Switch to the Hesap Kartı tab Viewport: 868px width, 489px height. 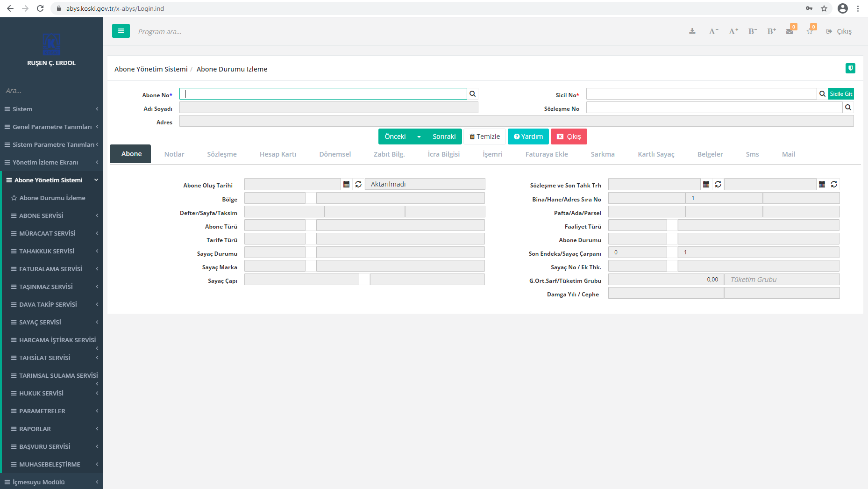[277, 154]
